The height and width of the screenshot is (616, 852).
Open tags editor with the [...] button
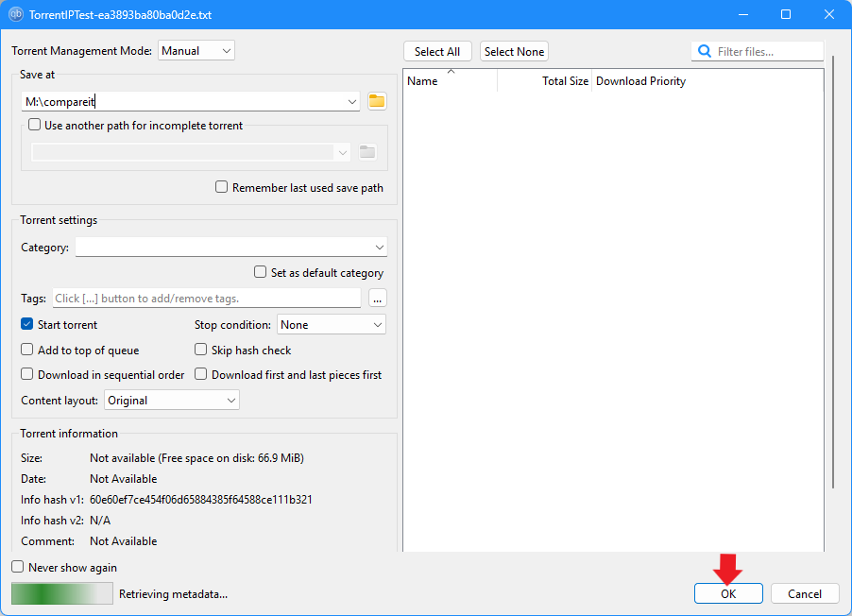pyautogui.click(x=377, y=298)
